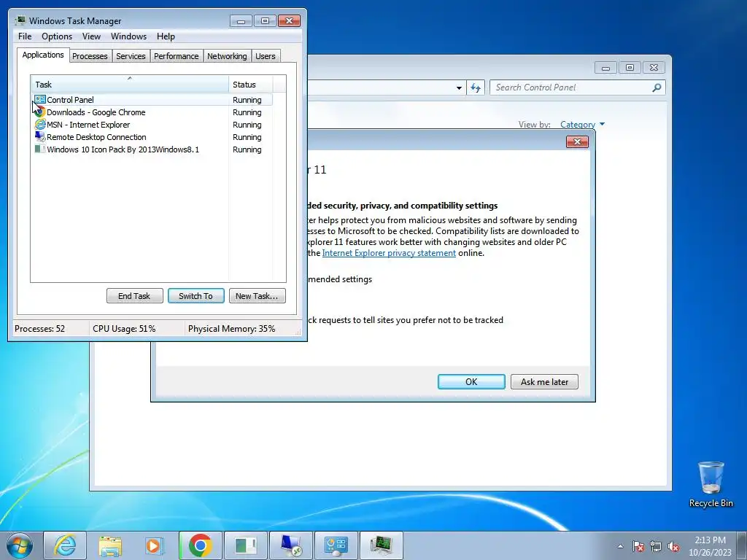This screenshot has height=560, width=747.
Task: Click the muted volume tray icon
Action: coord(673,546)
